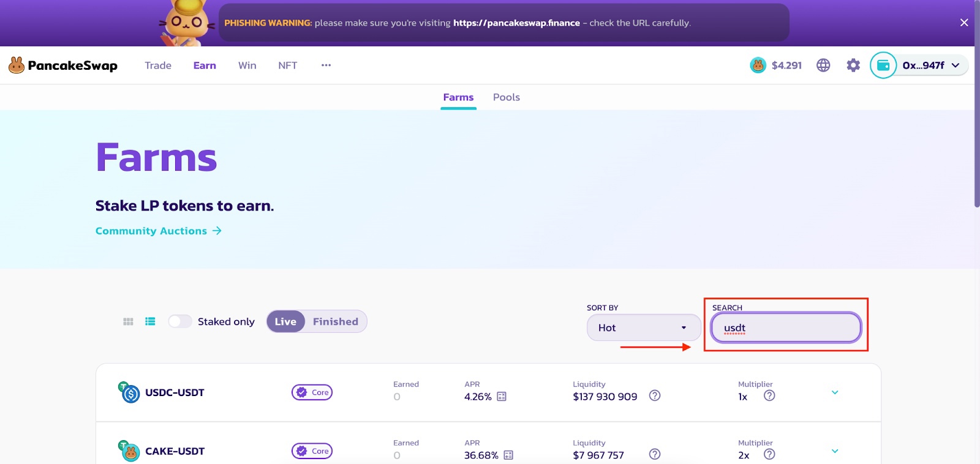This screenshot has height=464, width=980.
Task: Click the pancakeswap.finance URL in the warning
Action: coord(516,23)
